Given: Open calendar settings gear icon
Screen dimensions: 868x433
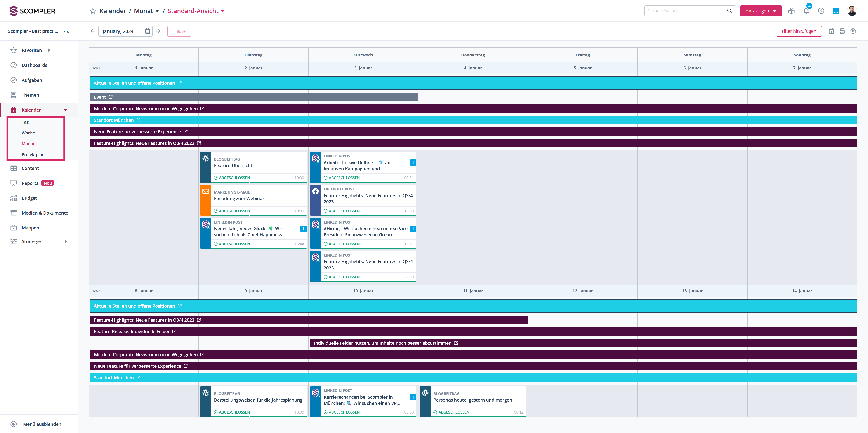Looking at the screenshot, I should tap(853, 31).
